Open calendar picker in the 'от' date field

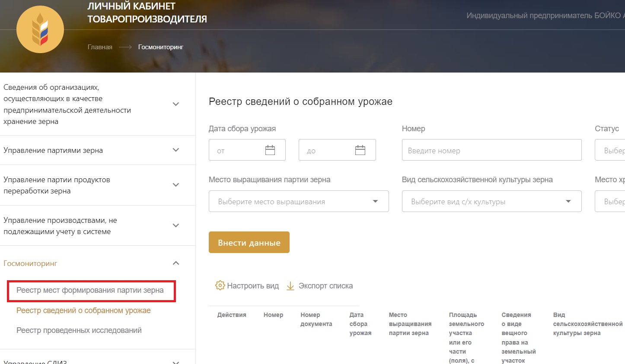coord(270,150)
